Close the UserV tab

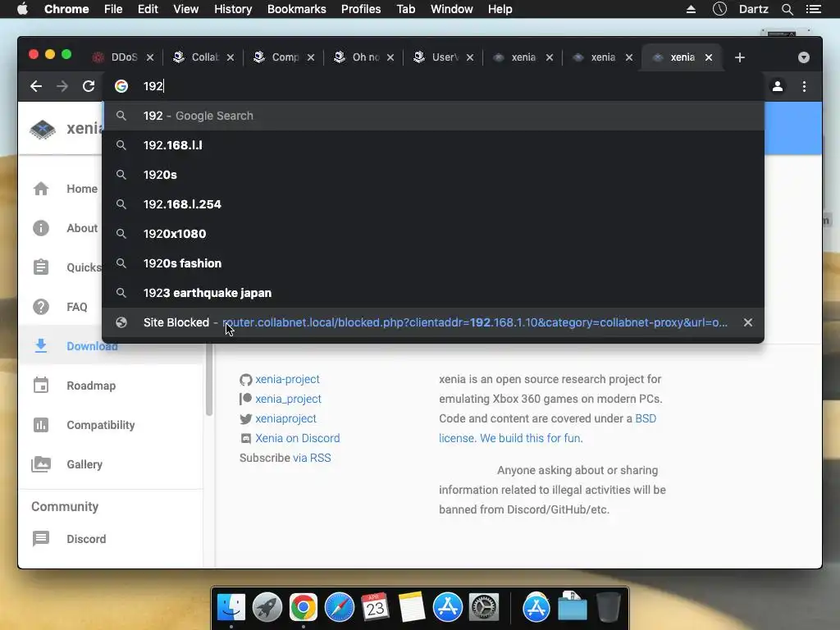coord(470,57)
